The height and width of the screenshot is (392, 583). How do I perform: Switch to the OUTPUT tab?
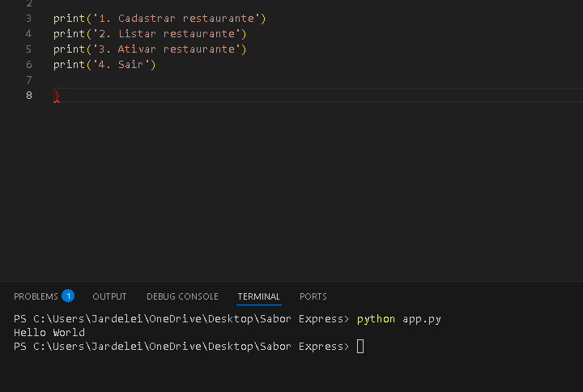tap(109, 296)
